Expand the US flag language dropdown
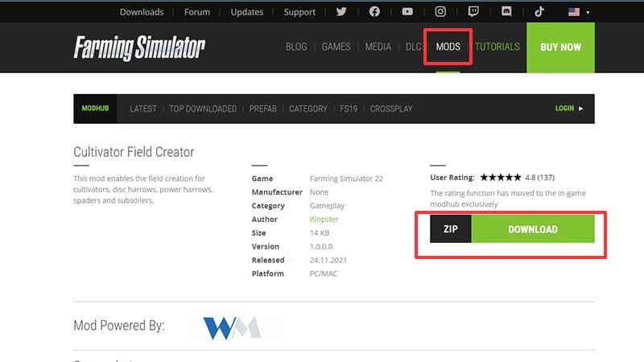This screenshot has height=362, width=644. (x=579, y=12)
